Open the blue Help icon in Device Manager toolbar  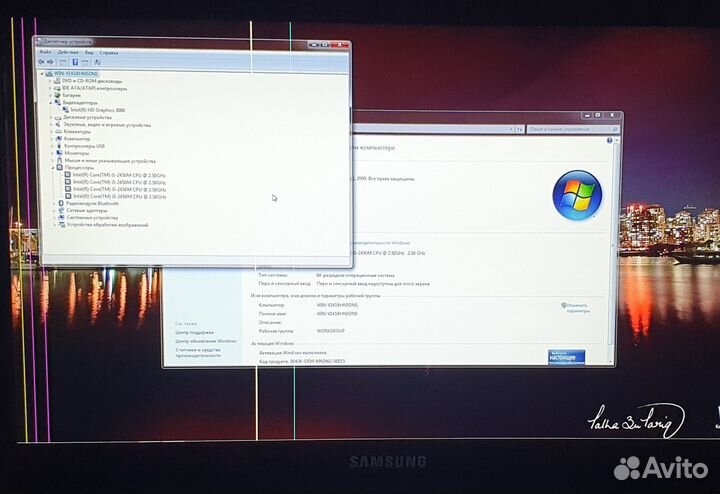click(75, 62)
